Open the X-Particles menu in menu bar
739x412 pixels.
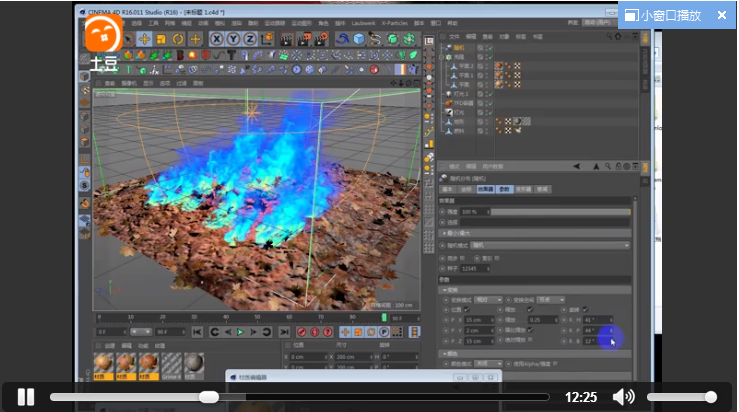click(x=394, y=23)
